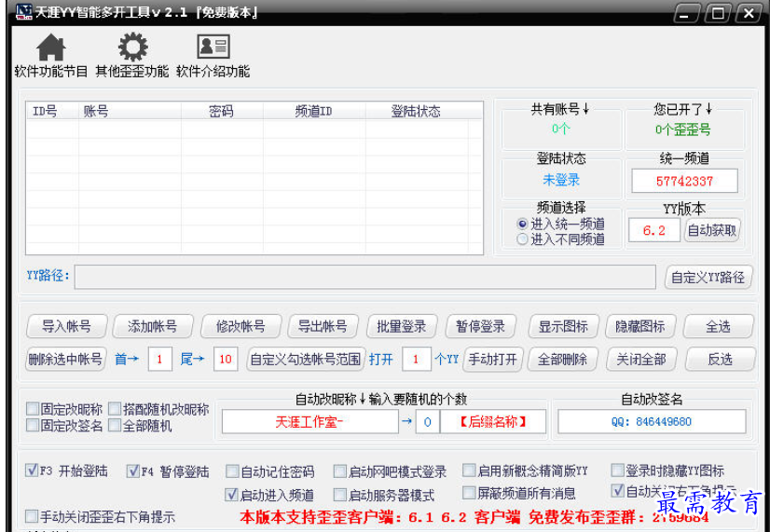Click 自定义YY路径 button

[x=708, y=278]
